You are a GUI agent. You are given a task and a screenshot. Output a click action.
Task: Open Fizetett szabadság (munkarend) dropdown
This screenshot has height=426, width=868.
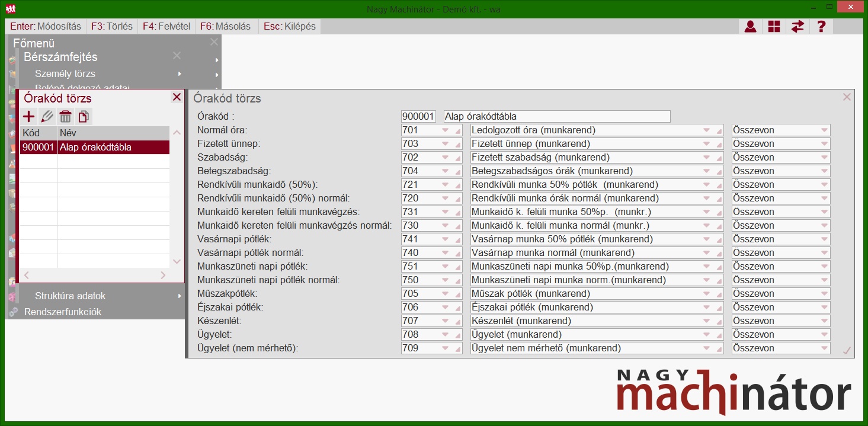tap(706, 157)
